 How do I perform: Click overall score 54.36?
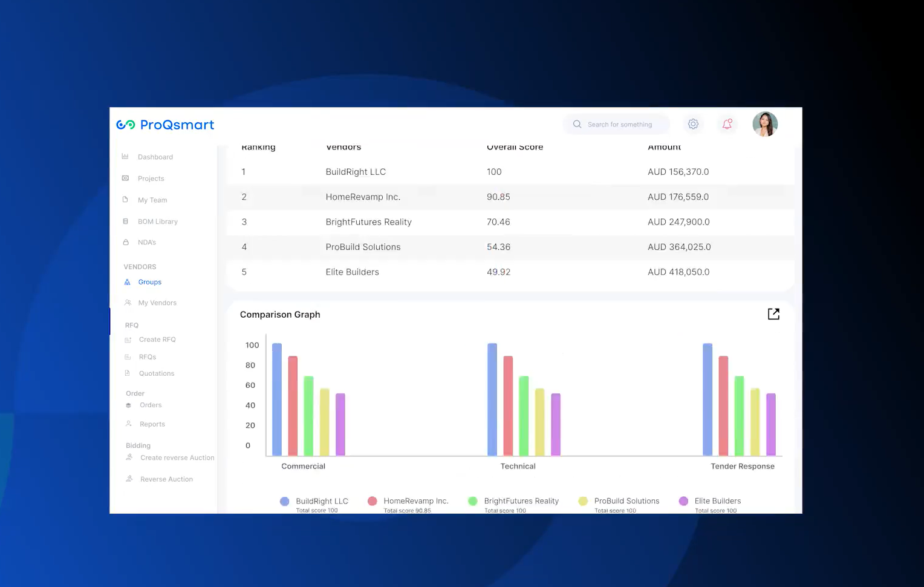[x=498, y=247]
